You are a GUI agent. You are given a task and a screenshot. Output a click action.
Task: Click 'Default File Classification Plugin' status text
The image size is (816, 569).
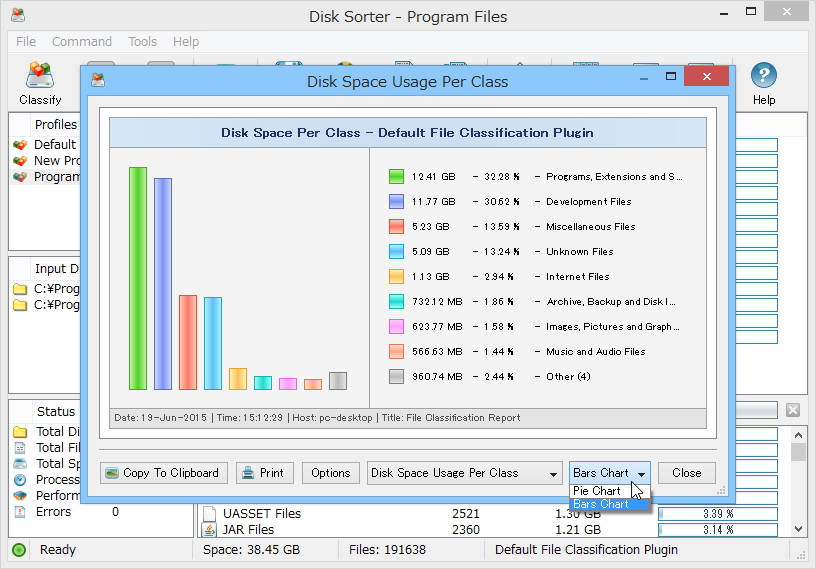click(x=586, y=550)
